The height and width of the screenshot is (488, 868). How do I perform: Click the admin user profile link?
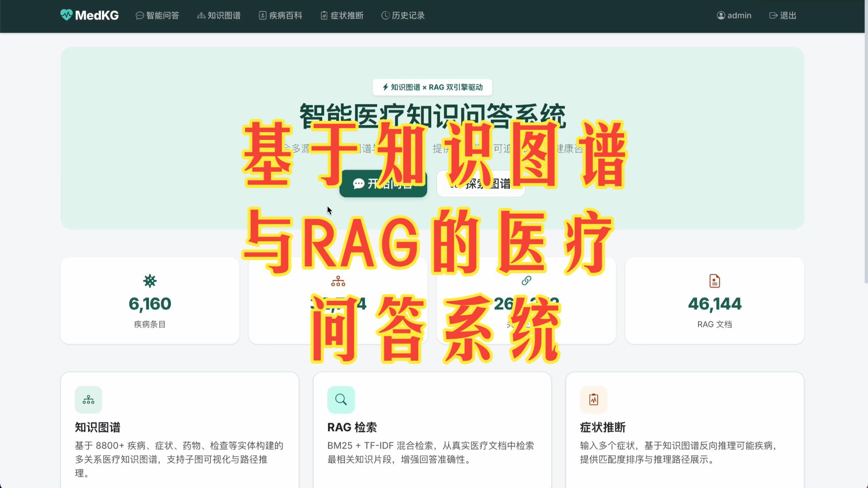(x=734, y=15)
